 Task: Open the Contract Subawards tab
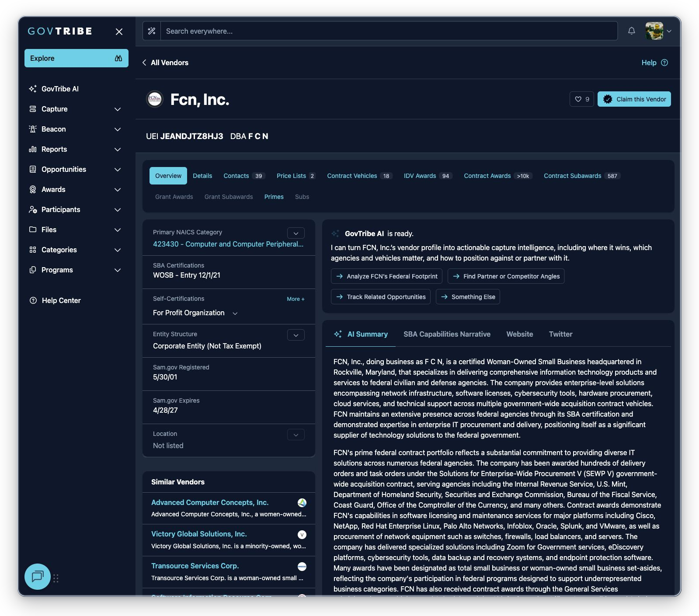click(582, 176)
